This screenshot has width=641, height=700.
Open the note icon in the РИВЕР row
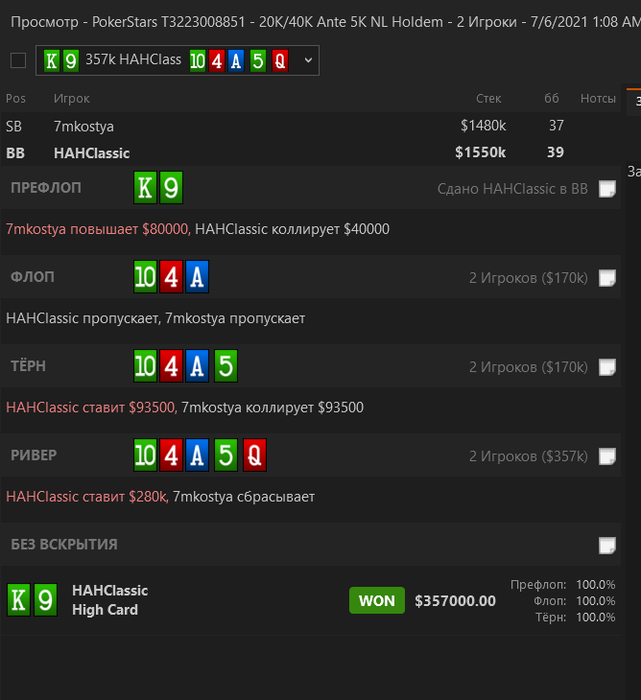click(x=607, y=456)
